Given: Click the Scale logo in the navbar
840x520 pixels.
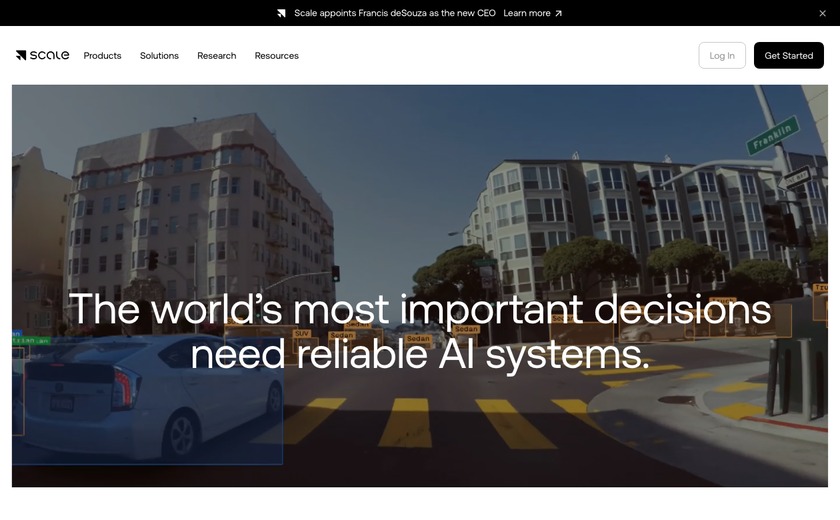Looking at the screenshot, I should pos(42,55).
